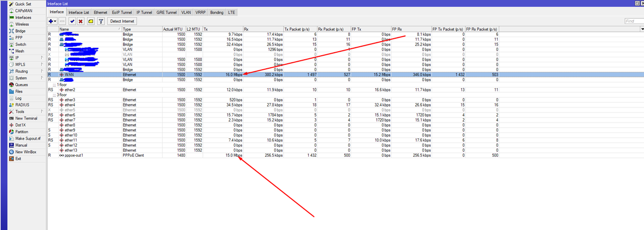Image resolution: width=644 pixels, height=230 pixels.
Task: Click in the Find search field
Action: click(633, 21)
